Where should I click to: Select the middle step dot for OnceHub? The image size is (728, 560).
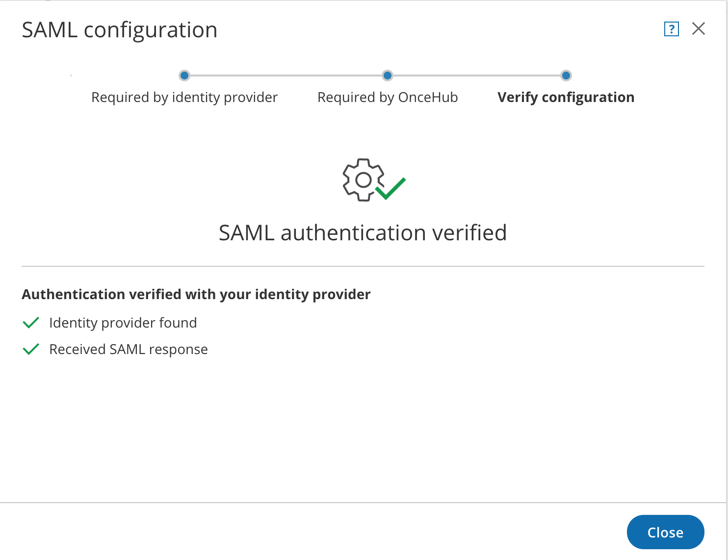(388, 76)
